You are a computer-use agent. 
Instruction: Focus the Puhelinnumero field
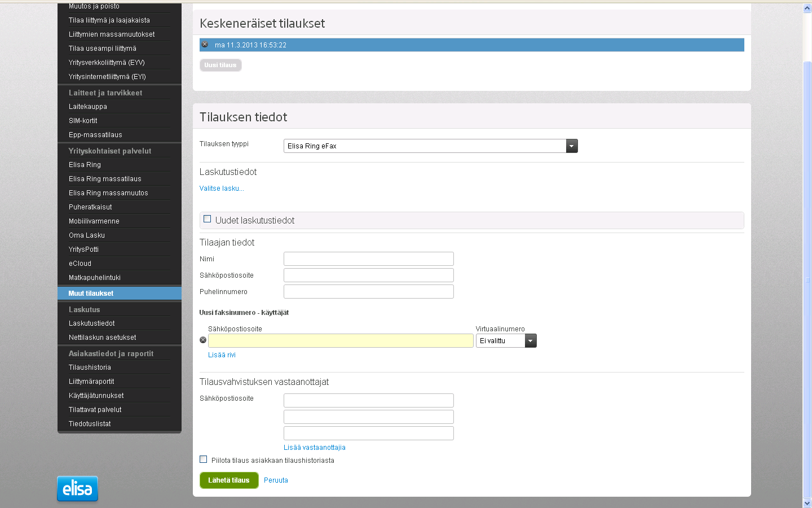369,292
